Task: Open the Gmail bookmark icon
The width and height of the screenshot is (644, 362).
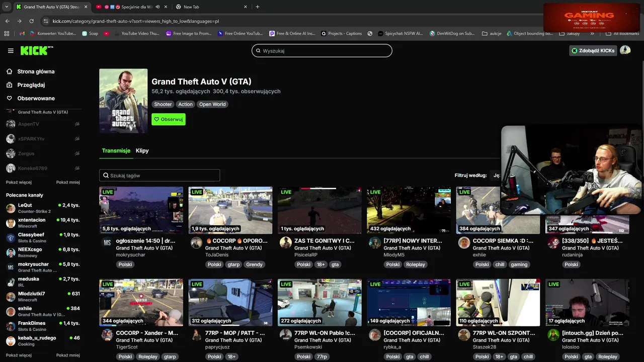Action: click(22, 34)
